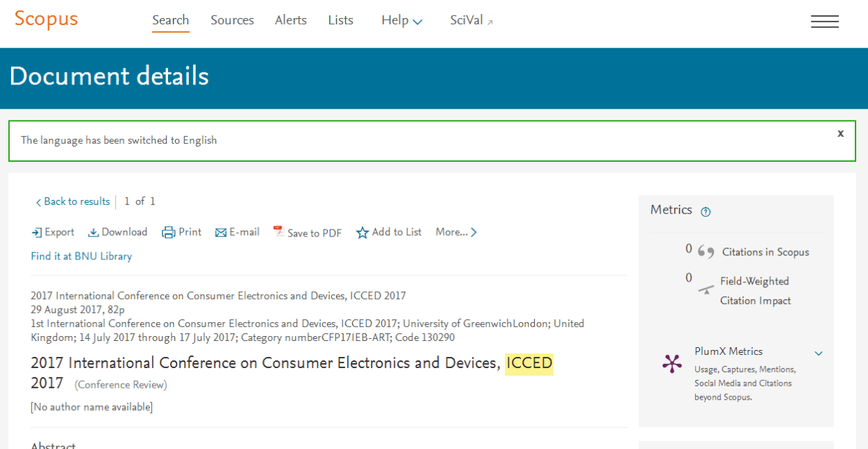Viewport: 868px width, 449px height.
Task: Click the Field-Weighted Citation Impact scale icon
Action: click(706, 289)
